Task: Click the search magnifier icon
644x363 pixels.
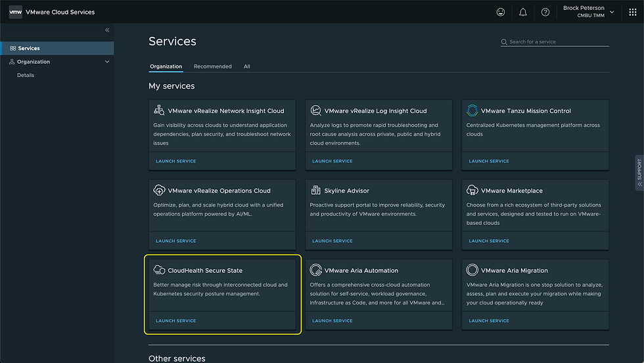Action: pos(504,42)
